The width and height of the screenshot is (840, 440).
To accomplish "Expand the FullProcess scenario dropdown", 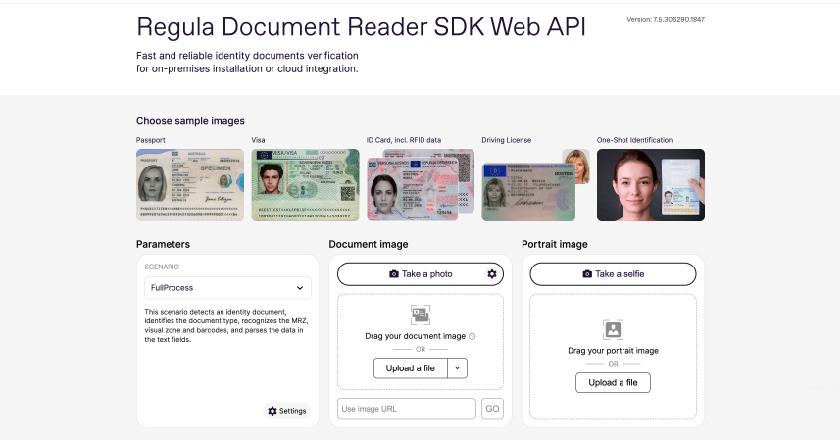I will [228, 287].
